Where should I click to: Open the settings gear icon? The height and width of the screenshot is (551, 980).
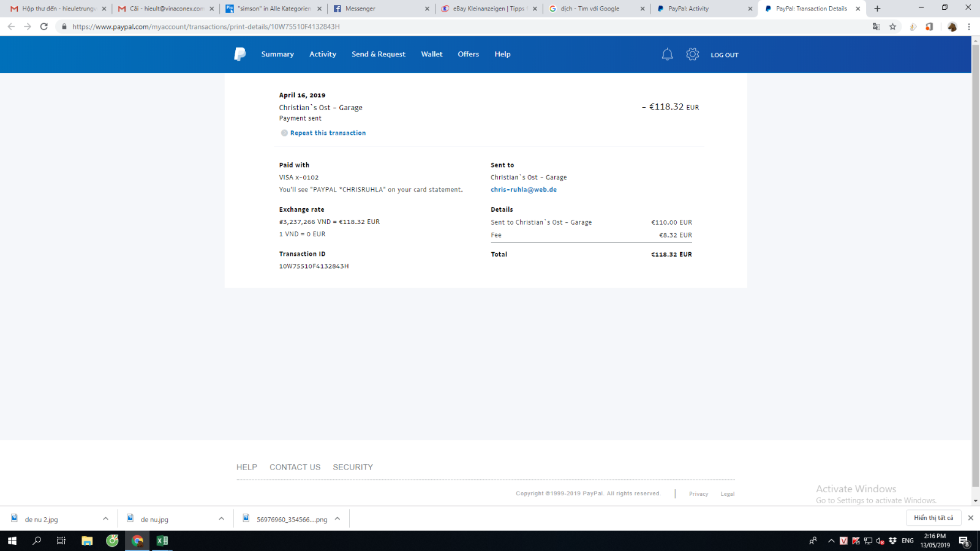coord(692,54)
